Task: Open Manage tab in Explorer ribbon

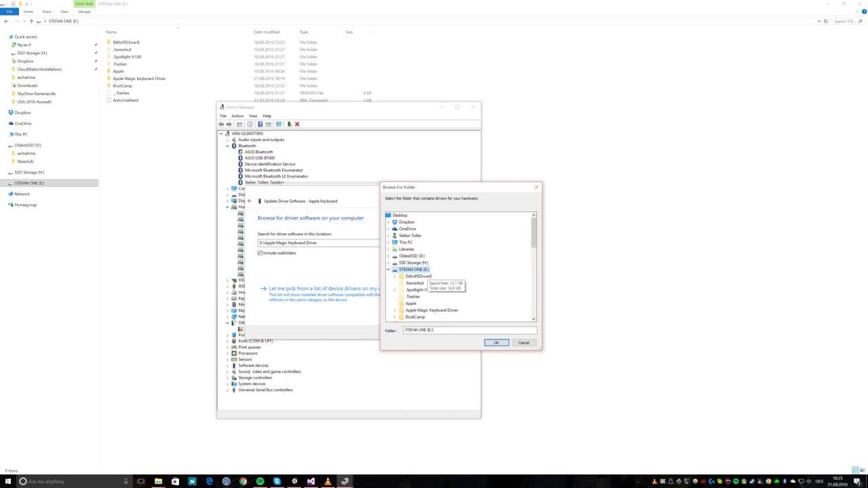Action: click(x=84, y=12)
